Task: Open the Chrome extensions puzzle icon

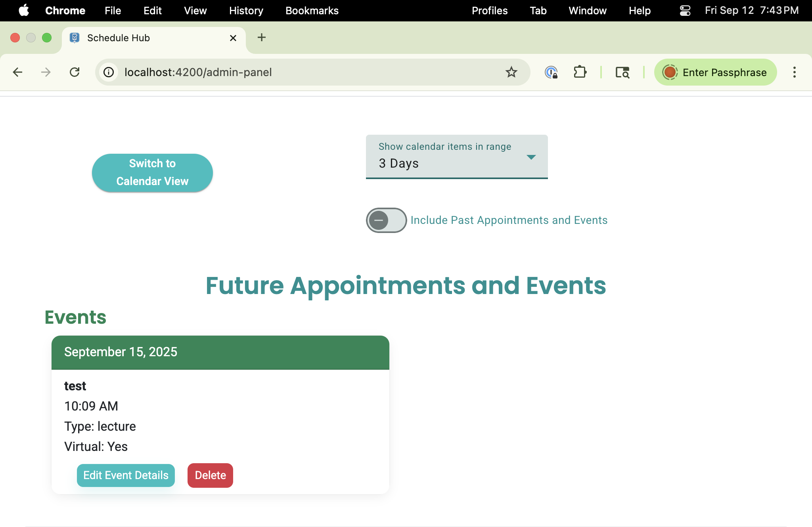Action: point(580,72)
